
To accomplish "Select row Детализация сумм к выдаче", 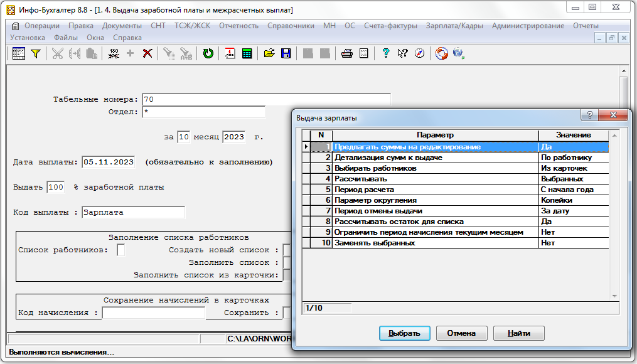I will pyautogui.click(x=456, y=158).
